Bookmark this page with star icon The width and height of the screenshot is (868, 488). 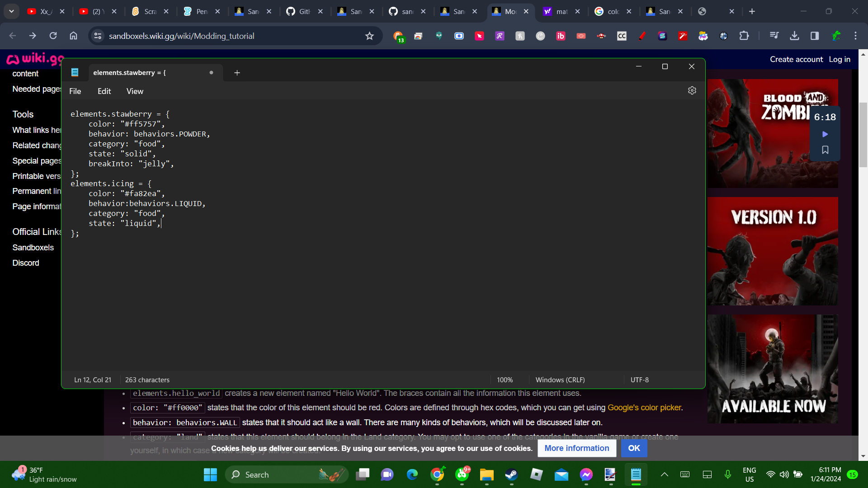(x=369, y=36)
